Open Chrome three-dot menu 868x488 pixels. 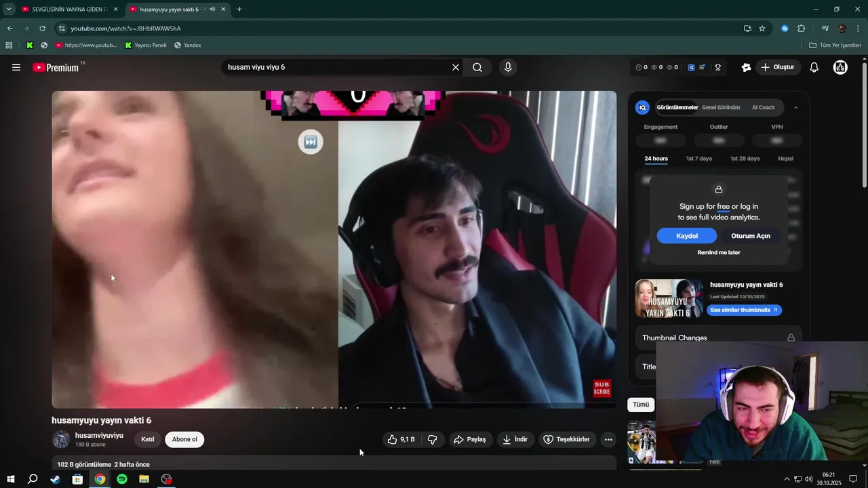click(x=859, y=28)
